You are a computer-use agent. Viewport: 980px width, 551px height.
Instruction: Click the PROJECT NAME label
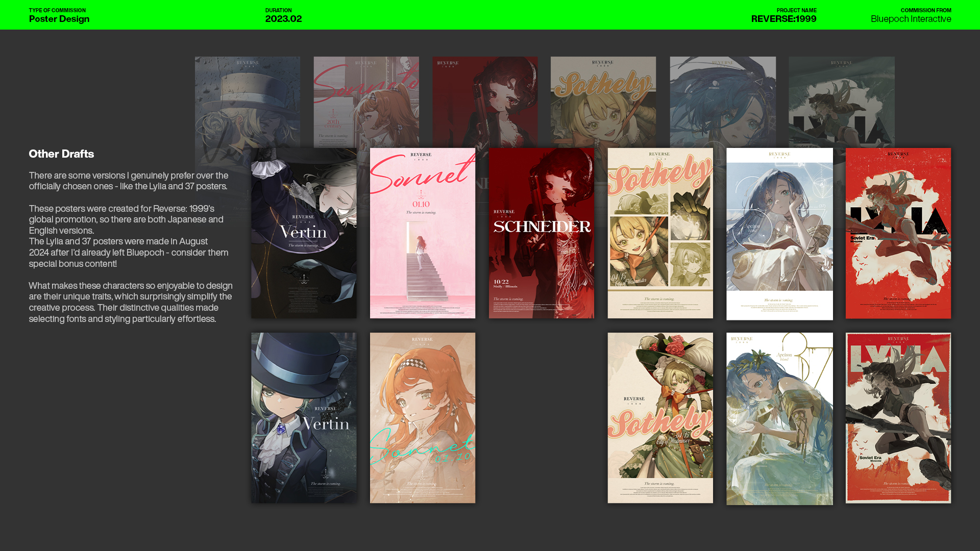[797, 10]
